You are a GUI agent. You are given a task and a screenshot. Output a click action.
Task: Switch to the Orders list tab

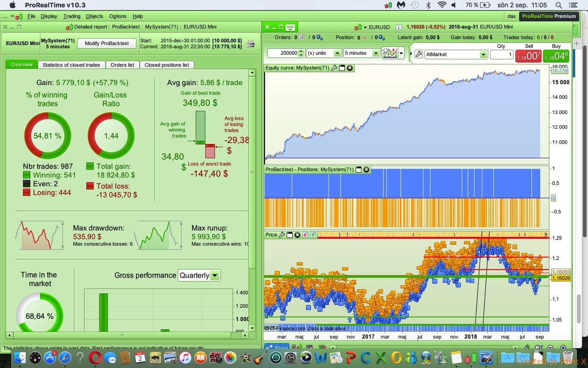[x=122, y=65]
